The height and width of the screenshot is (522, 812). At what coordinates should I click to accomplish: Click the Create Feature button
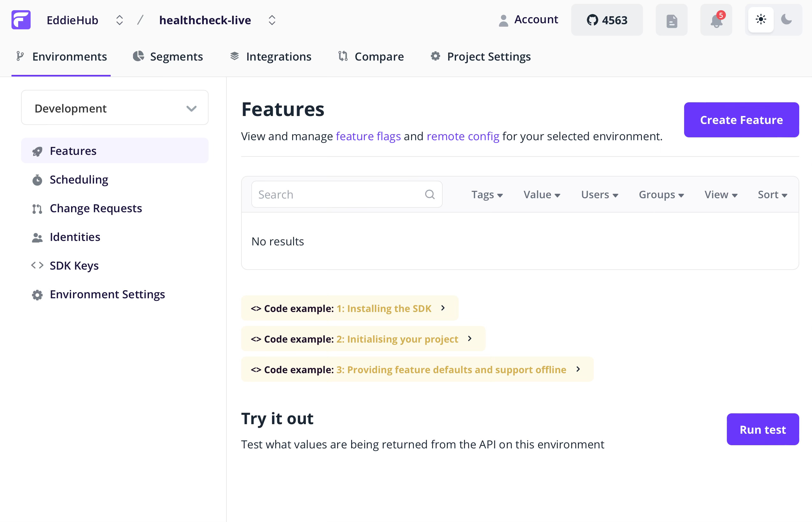(741, 120)
